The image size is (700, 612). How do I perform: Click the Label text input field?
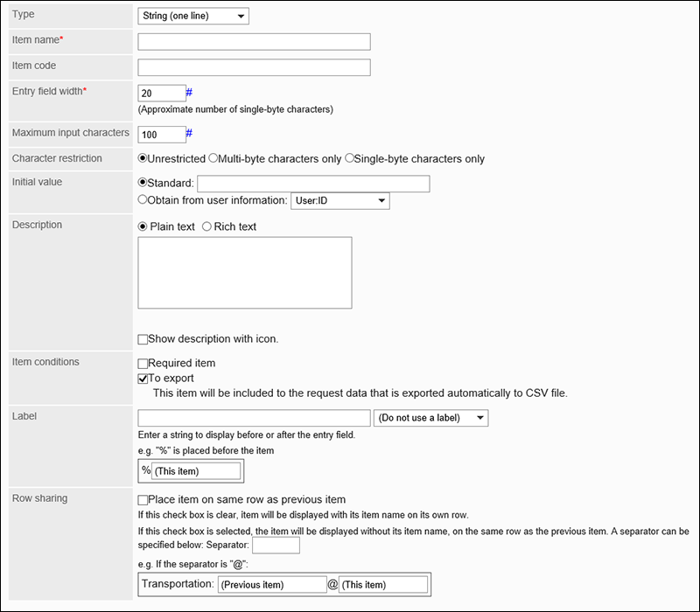click(x=254, y=418)
